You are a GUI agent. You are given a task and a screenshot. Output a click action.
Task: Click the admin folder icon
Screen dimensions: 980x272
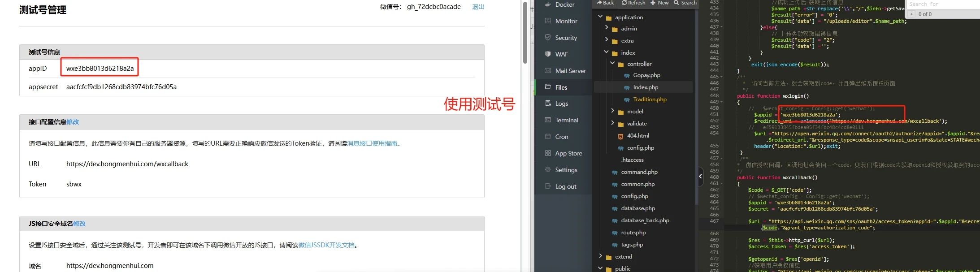615,29
